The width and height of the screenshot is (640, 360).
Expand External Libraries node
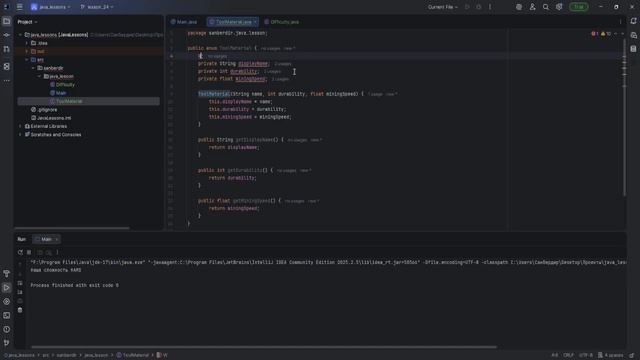coord(20,126)
